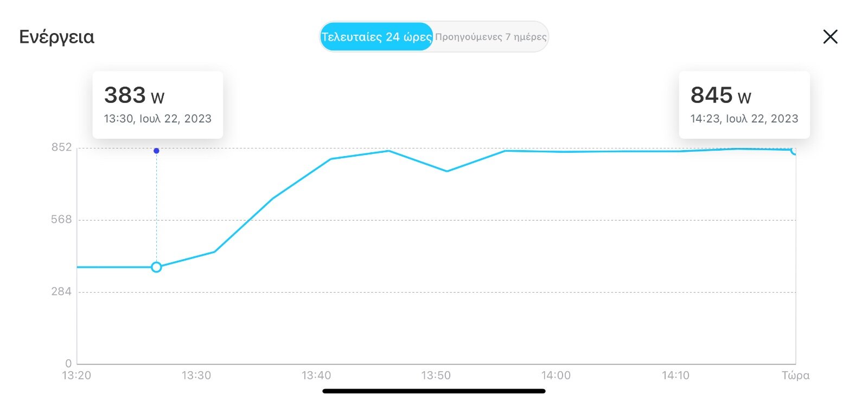Click the 13:50 time axis label
This screenshot has height=401, width=868.
coord(436,376)
